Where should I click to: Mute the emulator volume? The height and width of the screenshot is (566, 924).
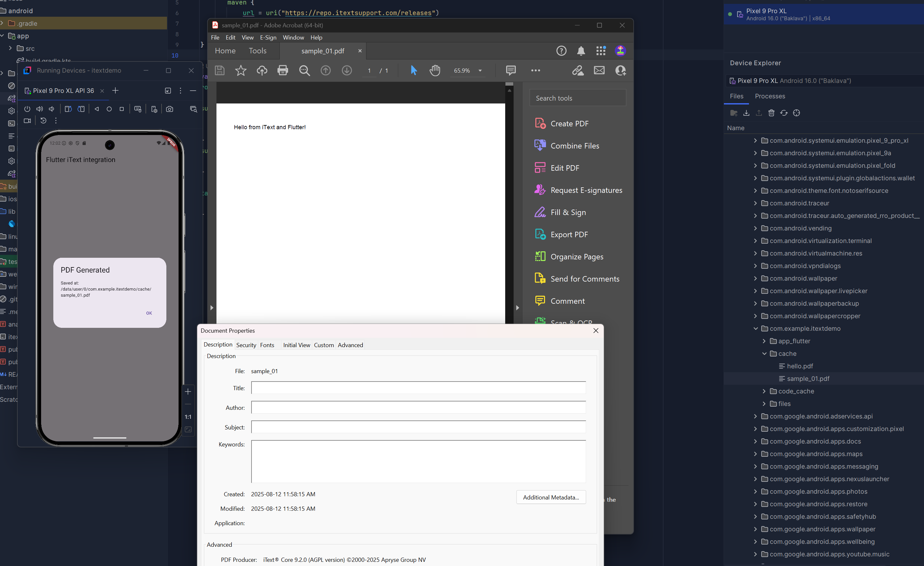pos(51,109)
